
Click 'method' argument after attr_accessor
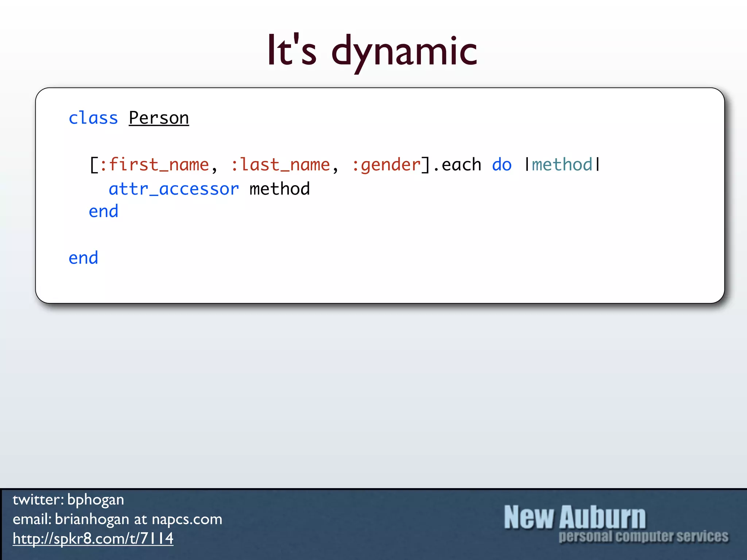[279, 189]
